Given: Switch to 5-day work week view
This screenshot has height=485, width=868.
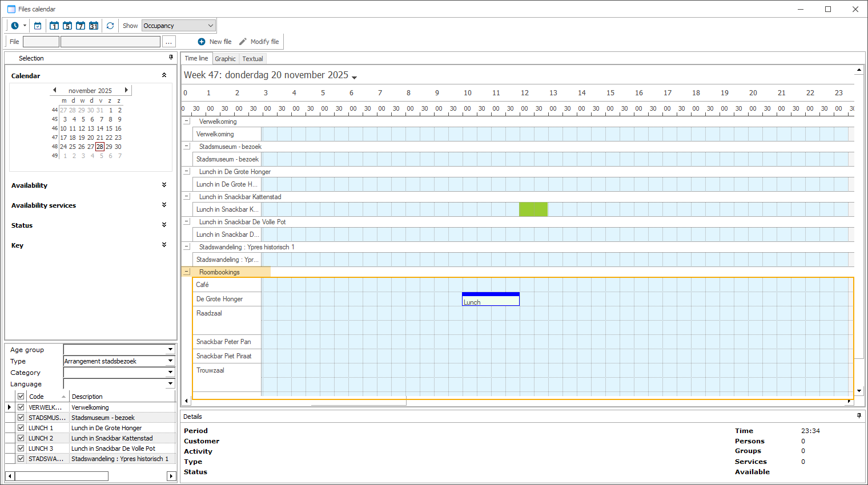Looking at the screenshot, I should 67,26.
